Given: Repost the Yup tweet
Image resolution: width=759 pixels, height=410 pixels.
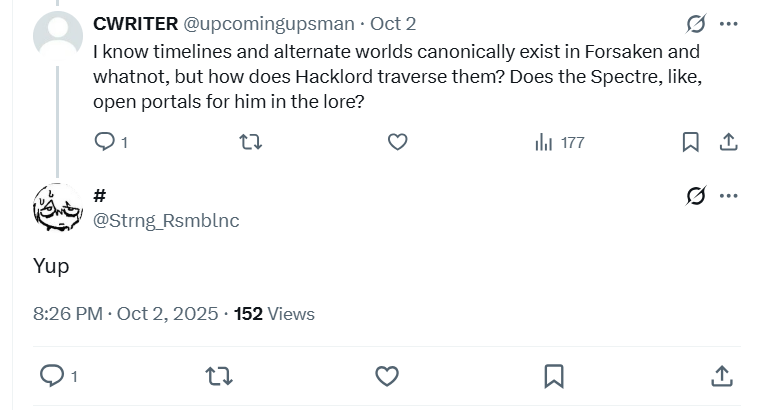Looking at the screenshot, I should click(217, 376).
